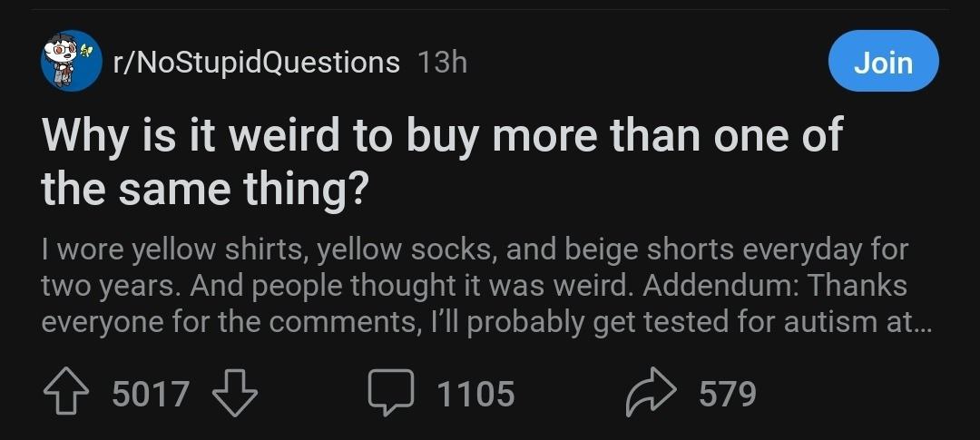The width and height of the screenshot is (980, 440).
Task: Select the 5017 vote score
Action: point(152,394)
